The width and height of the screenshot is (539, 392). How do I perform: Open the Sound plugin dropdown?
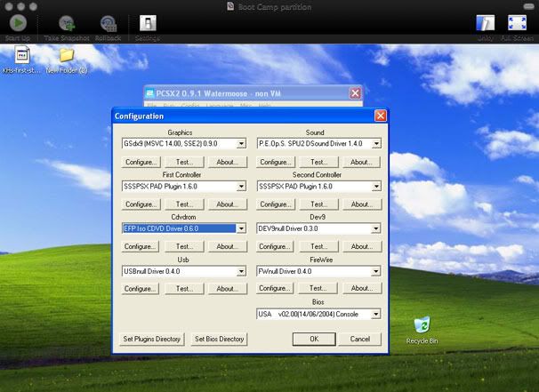pos(375,143)
